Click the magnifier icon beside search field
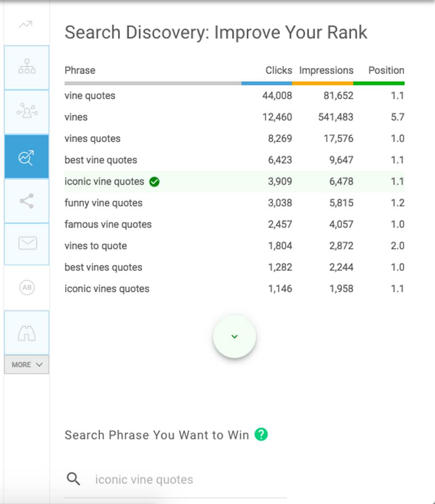This screenshot has width=435, height=504. pyautogui.click(x=74, y=479)
